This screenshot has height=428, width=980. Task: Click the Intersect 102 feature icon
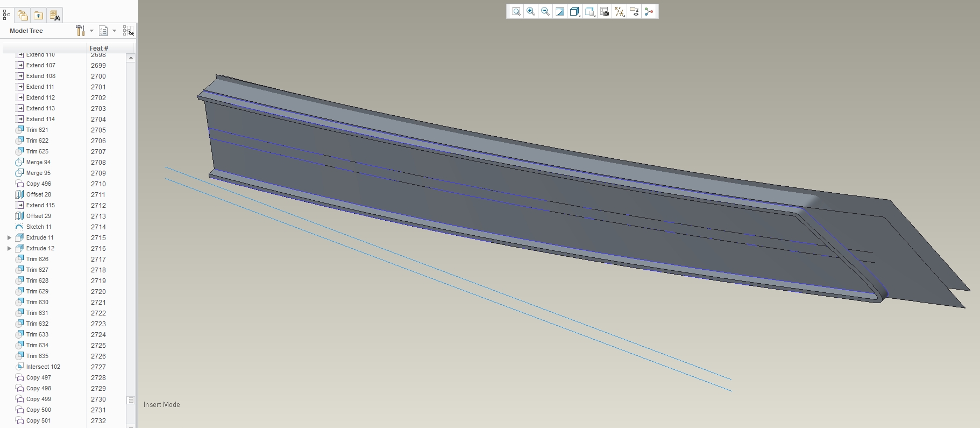[20, 367]
